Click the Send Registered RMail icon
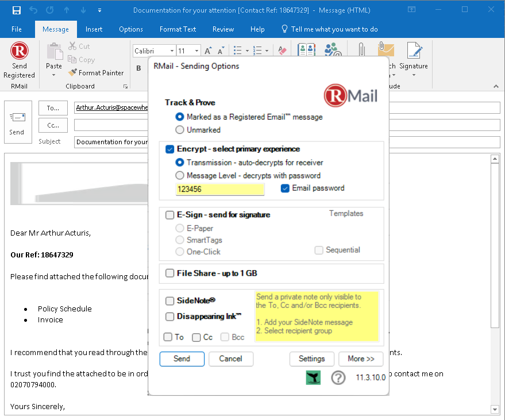505x420 pixels. [x=19, y=51]
